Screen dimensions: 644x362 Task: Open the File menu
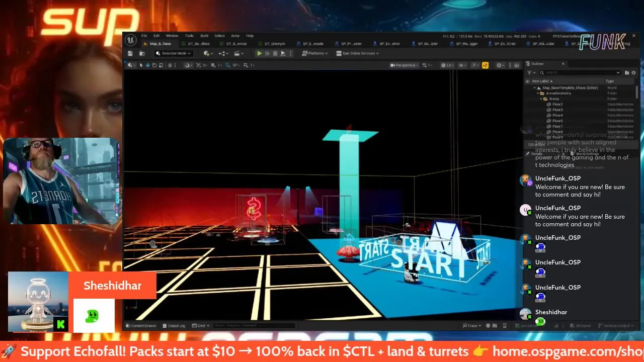[144, 36]
